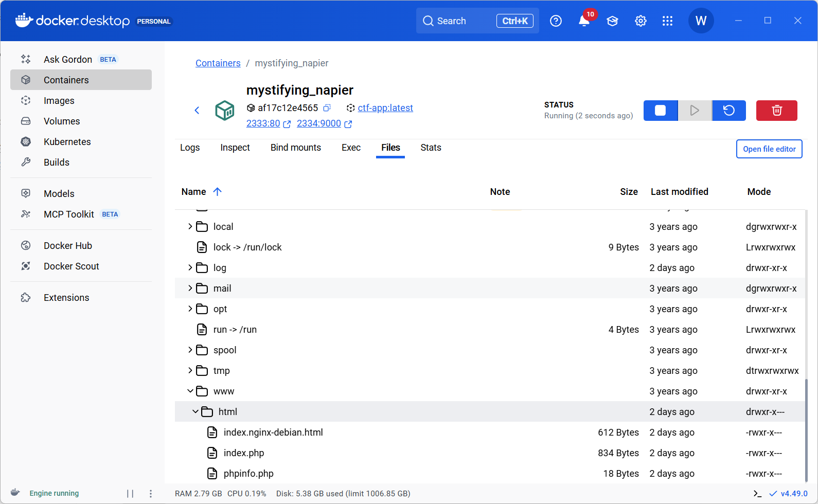Expand the tmp folder
This screenshot has height=504, width=818.
[190, 370]
